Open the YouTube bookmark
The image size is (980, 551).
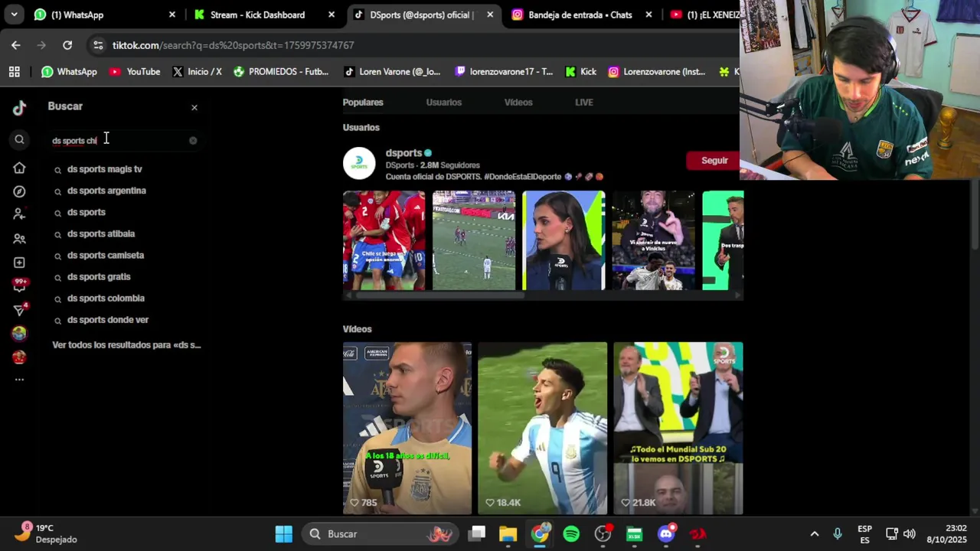[x=135, y=72]
